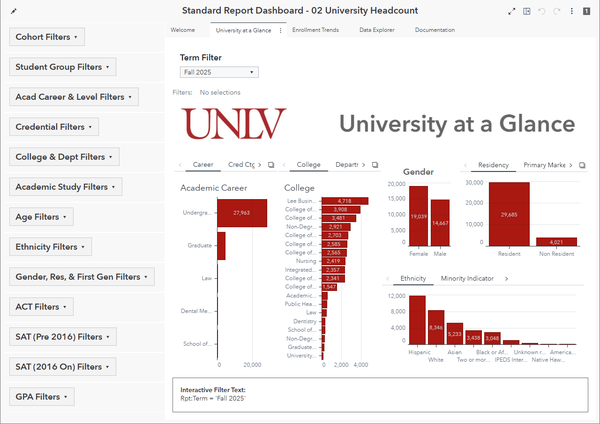This screenshot has width=600, height=424.
Task: Click the White ethnicity bar 8,346
Action: [436, 328]
